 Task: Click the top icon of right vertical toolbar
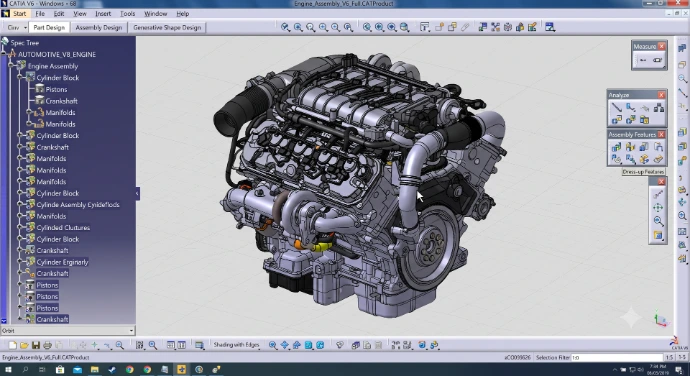click(682, 48)
